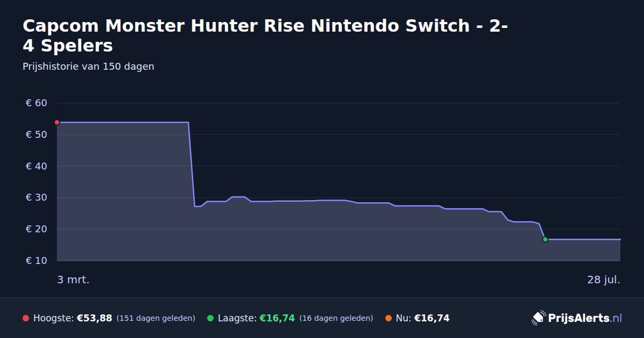This screenshot has height=338, width=644.
Task: Click the Capcom Monster Hunter Rise title
Action: point(266,35)
